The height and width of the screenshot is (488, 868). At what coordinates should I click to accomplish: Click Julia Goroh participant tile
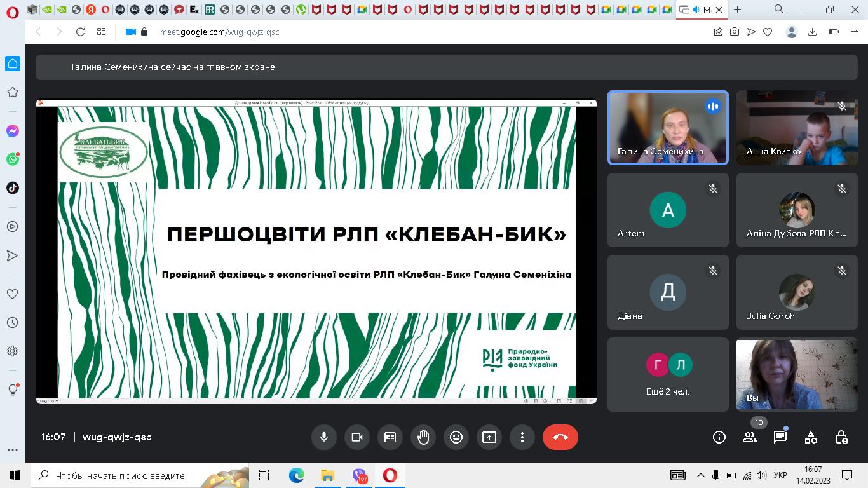[x=797, y=292]
